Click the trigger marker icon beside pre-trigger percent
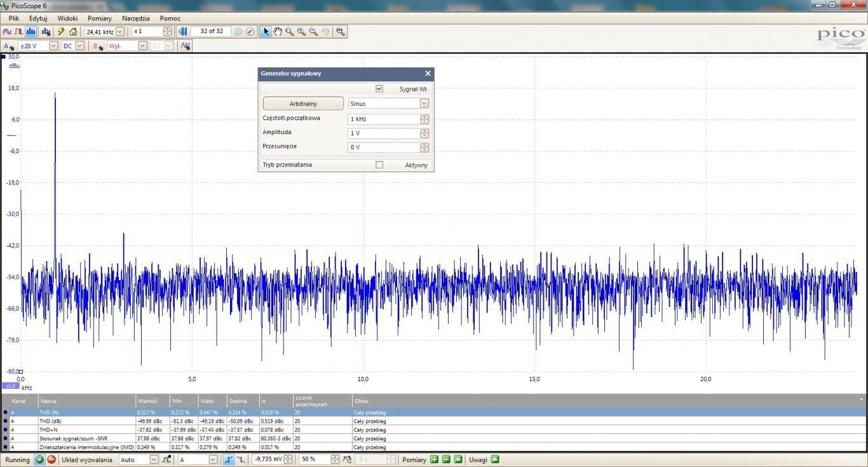 pyautogui.click(x=348, y=459)
